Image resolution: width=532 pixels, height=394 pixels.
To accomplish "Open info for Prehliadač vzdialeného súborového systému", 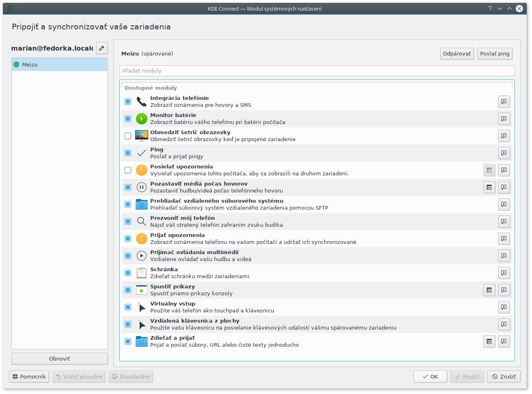I will pyautogui.click(x=504, y=204).
